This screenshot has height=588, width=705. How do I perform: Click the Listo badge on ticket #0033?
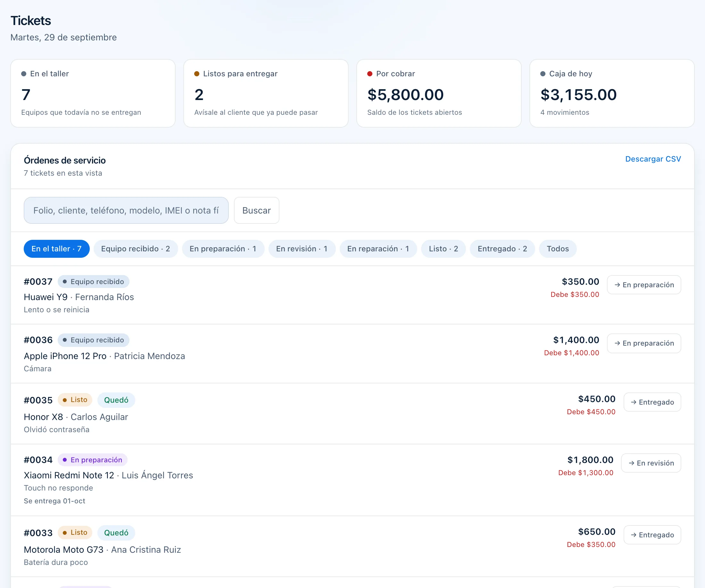tap(75, 532)
